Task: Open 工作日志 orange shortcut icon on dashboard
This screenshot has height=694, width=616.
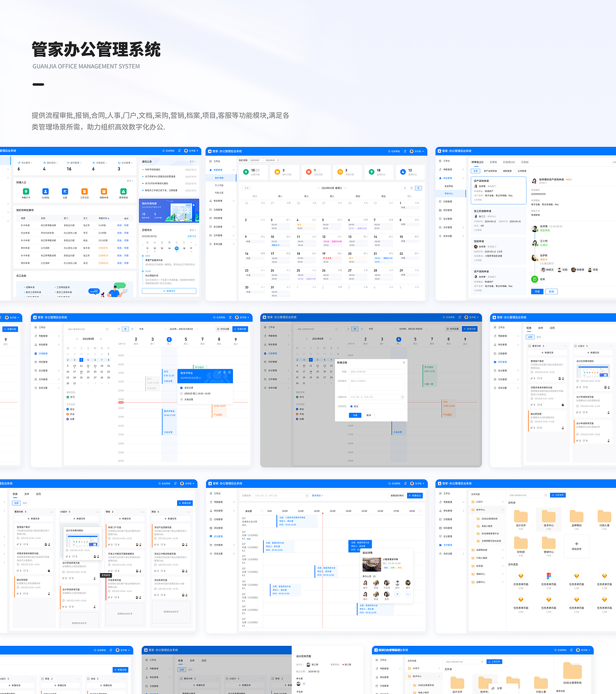Action: click(x=84, y=191)
